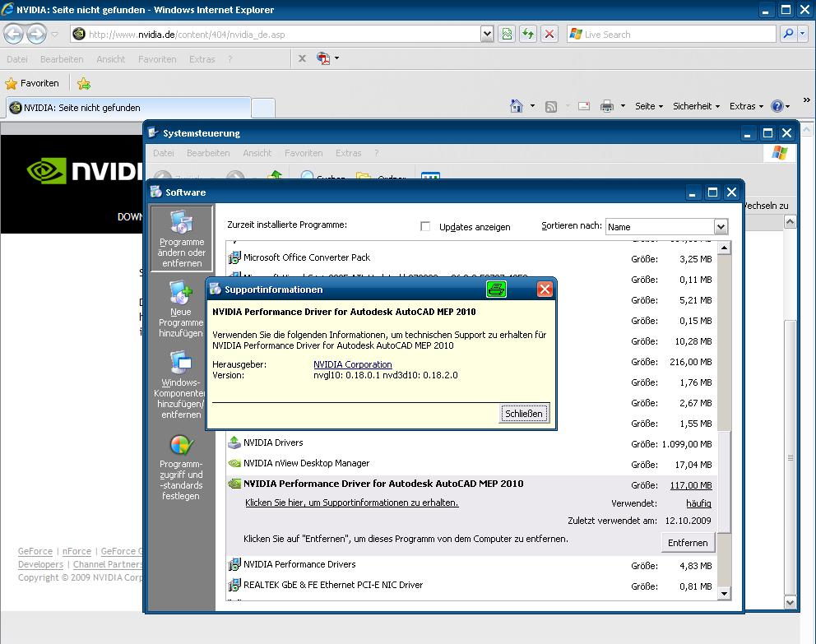Screen dimensions: 816x644
Task: Open the 'Sicherheit' command bar menu
Action: point(696,106)
